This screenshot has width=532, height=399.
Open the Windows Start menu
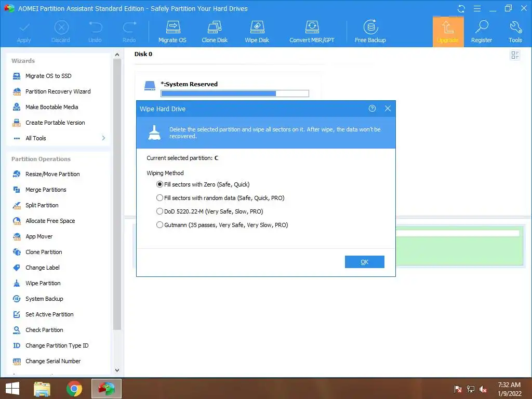[12, 389]
